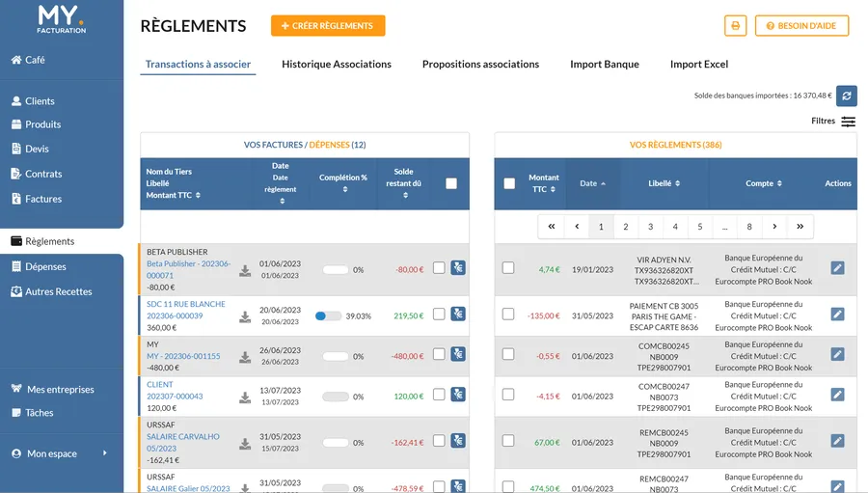Tick the checkbox for the MY -480,00 € invoice
Viewport: 868px width, 493px height.
click(x=439, y=356)
